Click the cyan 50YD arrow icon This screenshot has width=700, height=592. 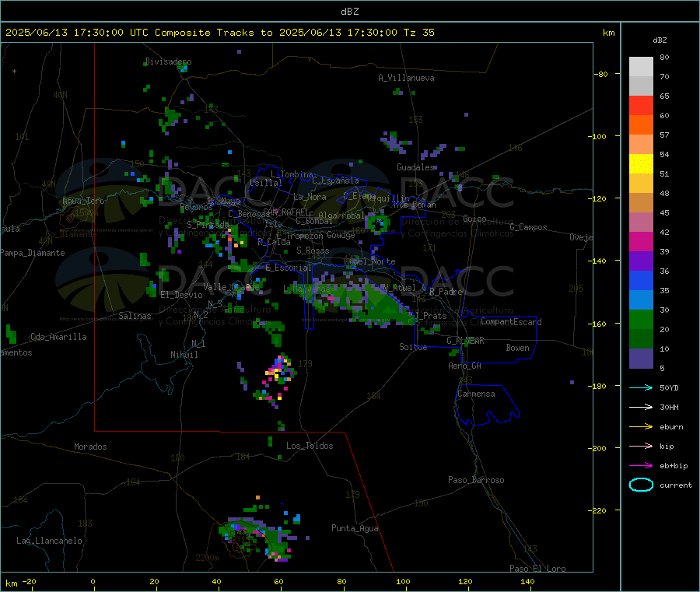[641, 387]
